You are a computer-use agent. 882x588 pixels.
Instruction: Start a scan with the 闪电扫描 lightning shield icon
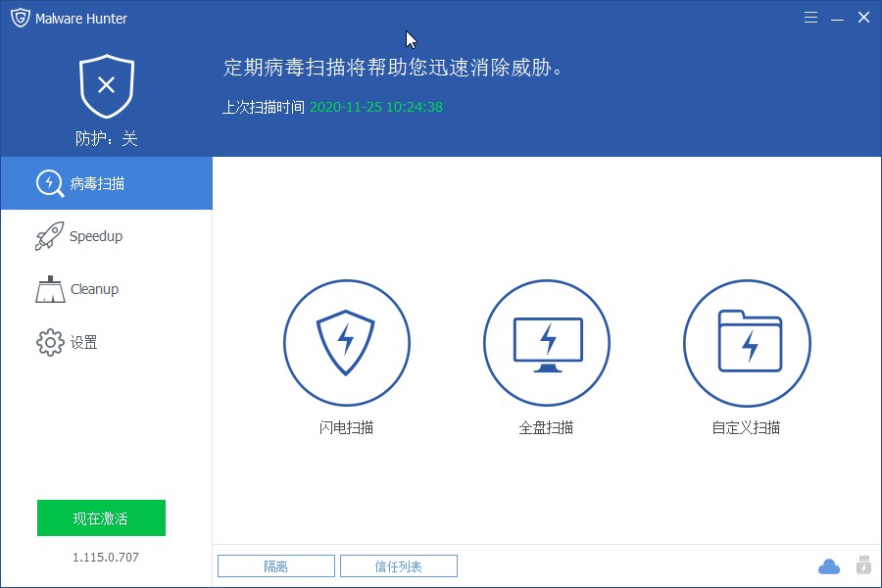click(x=347, y=343)
